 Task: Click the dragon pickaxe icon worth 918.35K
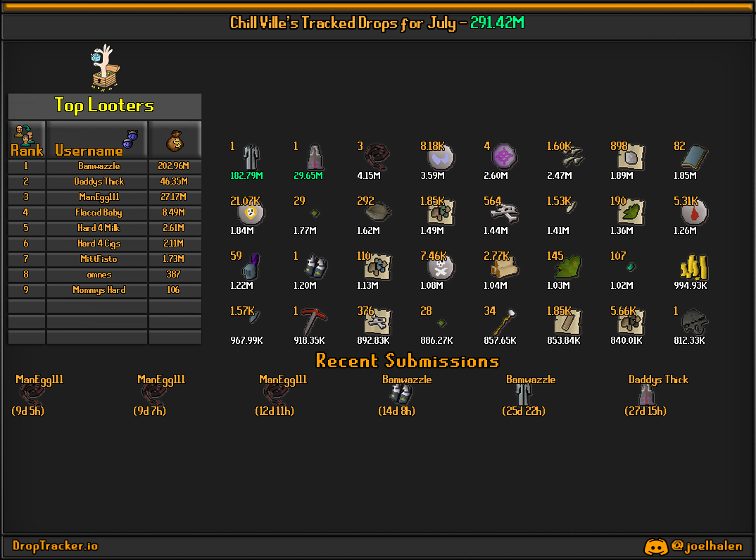pos(313,321)
